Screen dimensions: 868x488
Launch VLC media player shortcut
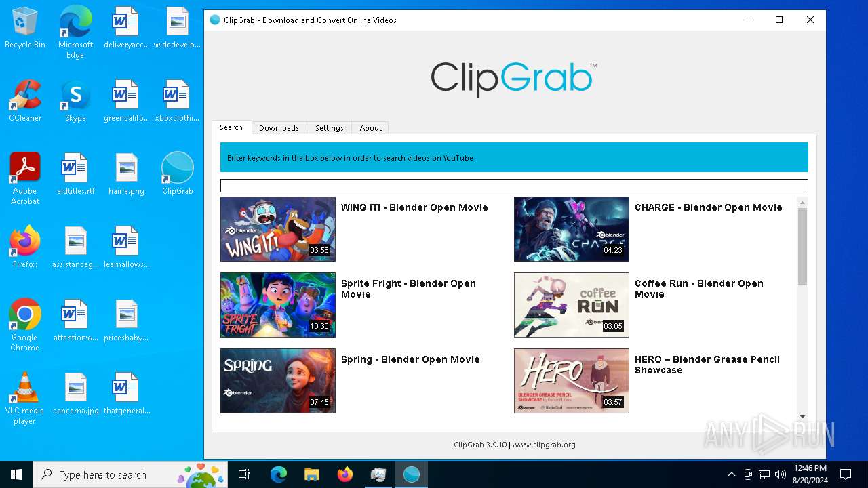[x=25, y=399]
